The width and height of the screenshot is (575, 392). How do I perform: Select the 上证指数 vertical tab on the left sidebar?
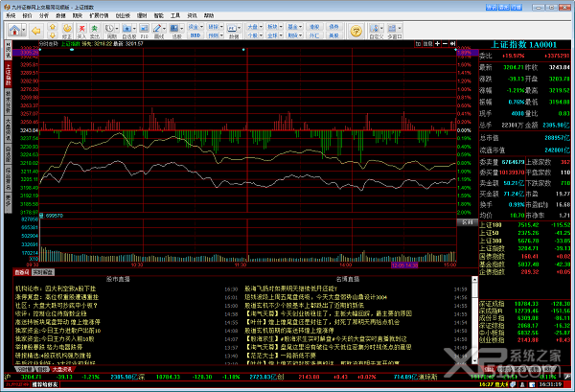point(8,74)
